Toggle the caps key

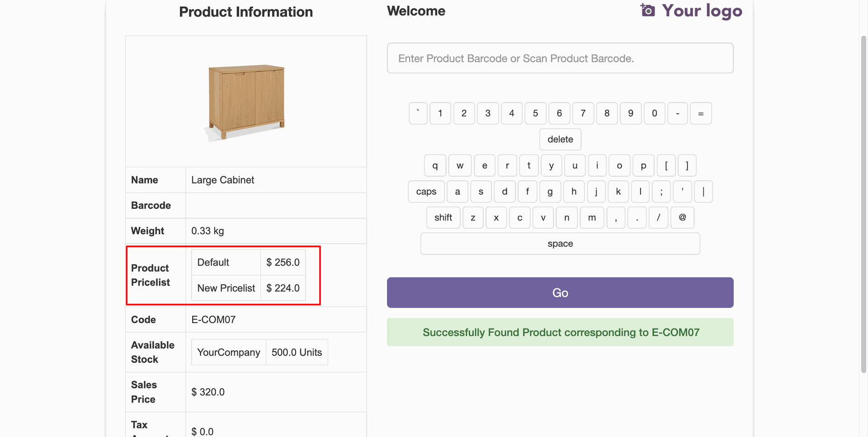coord(426,192)
